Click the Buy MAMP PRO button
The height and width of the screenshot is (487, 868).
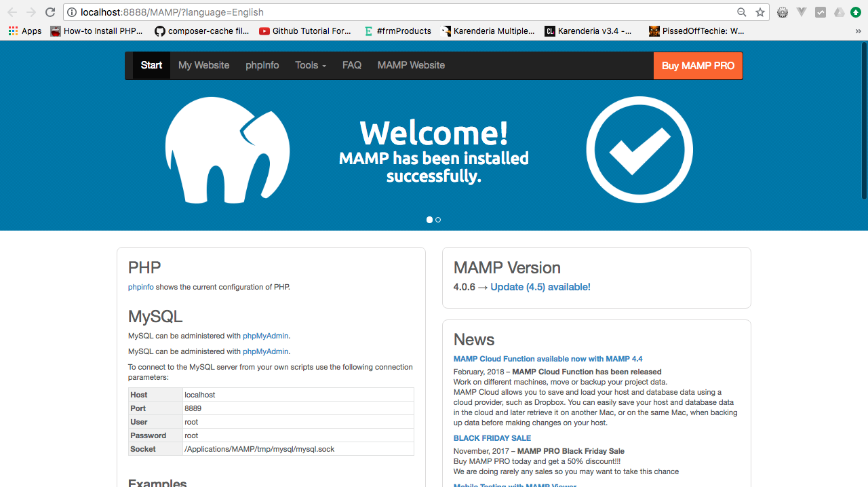pyautogui.click(x=698, y=66)
